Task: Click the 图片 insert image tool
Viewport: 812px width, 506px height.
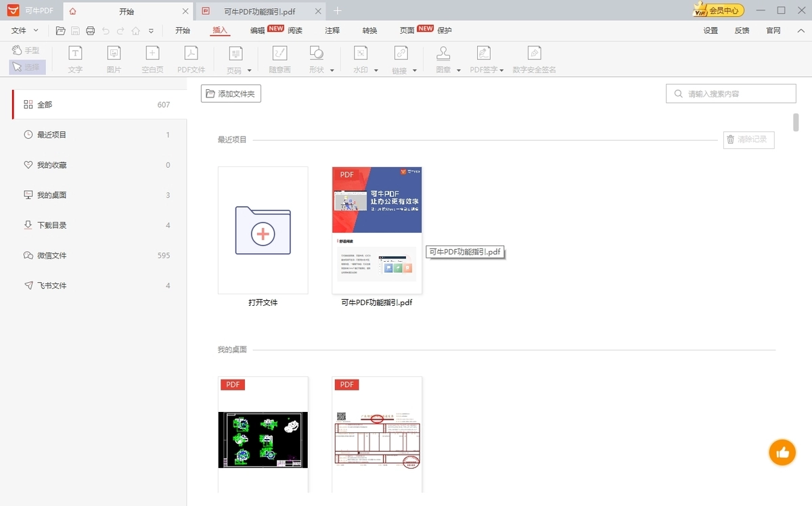Action: [114, 60]
